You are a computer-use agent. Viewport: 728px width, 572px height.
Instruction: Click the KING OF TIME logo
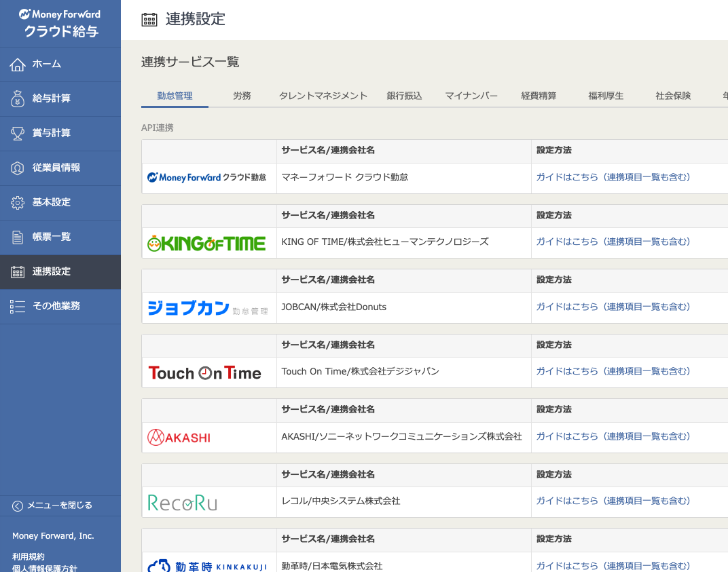(x=206, y=243)
